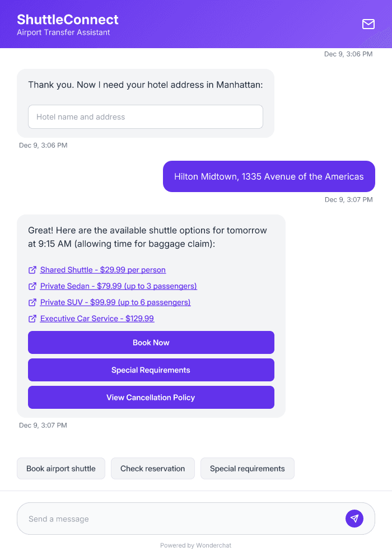
Task: Click the Powered by Wonderchat link
Action: 196,545
